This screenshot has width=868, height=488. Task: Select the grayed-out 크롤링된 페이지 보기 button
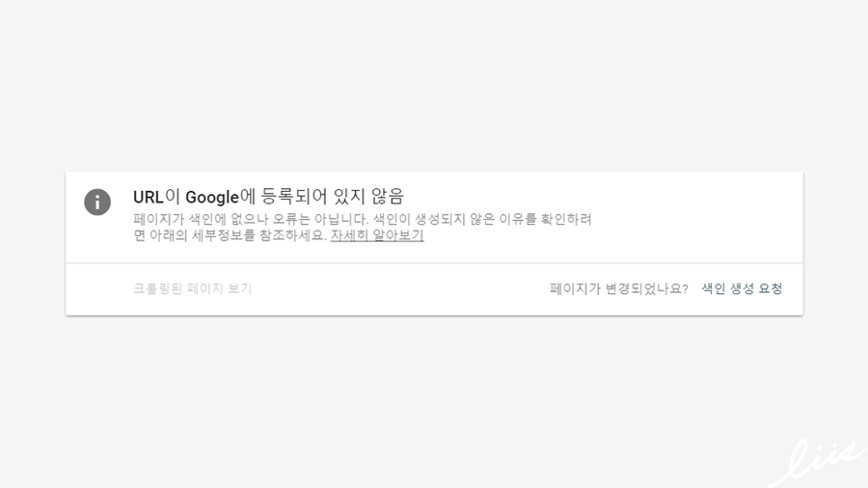[x=193, y=288]
